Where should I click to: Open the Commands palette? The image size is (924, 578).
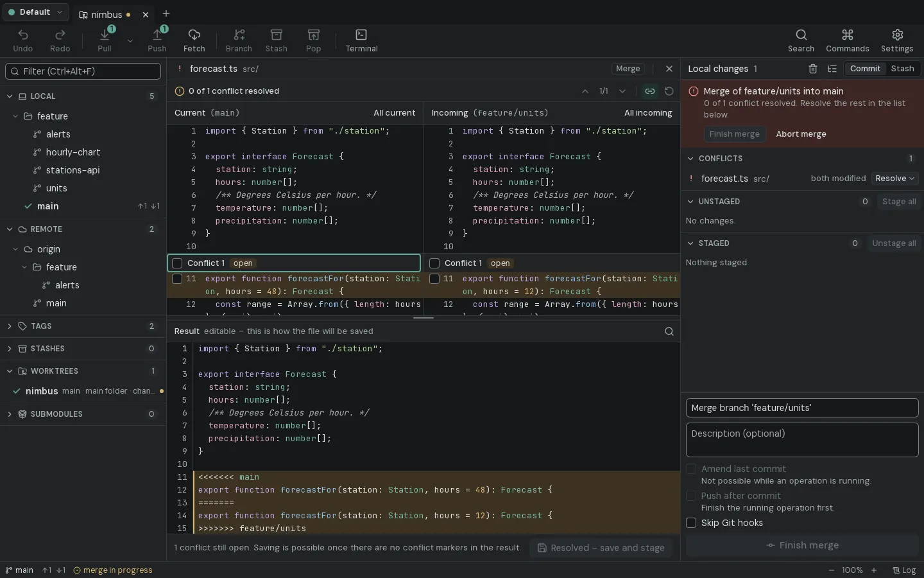(848, 40)
